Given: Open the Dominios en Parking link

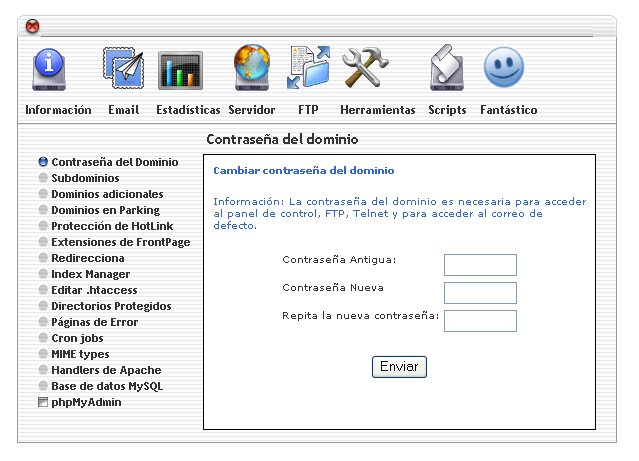Looking at the screenshot, I should [106, 210].
